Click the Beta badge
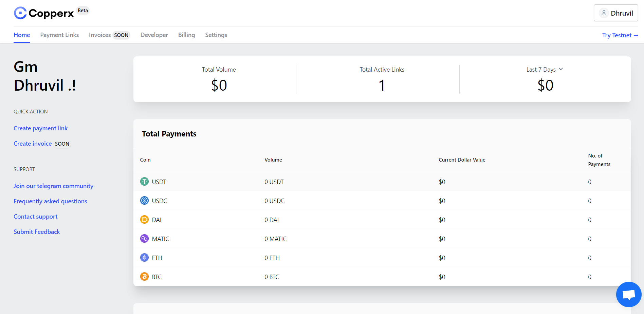644x314 pixels. [x=83, y=11]
